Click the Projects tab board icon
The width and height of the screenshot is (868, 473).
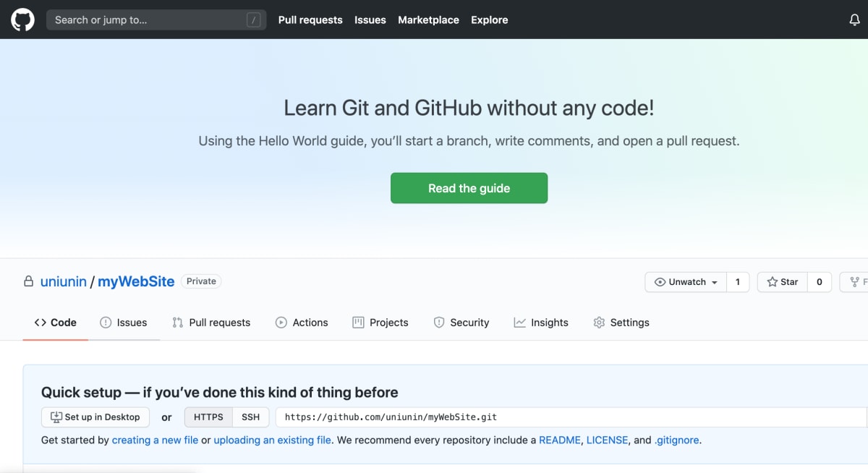(358, 323)
